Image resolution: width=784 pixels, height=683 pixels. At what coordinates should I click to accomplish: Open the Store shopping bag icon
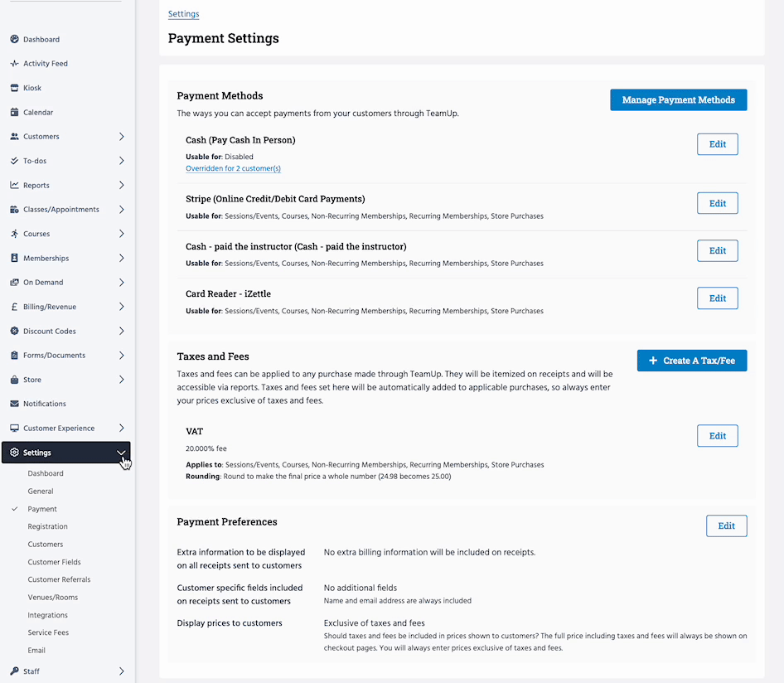[15, 380]
